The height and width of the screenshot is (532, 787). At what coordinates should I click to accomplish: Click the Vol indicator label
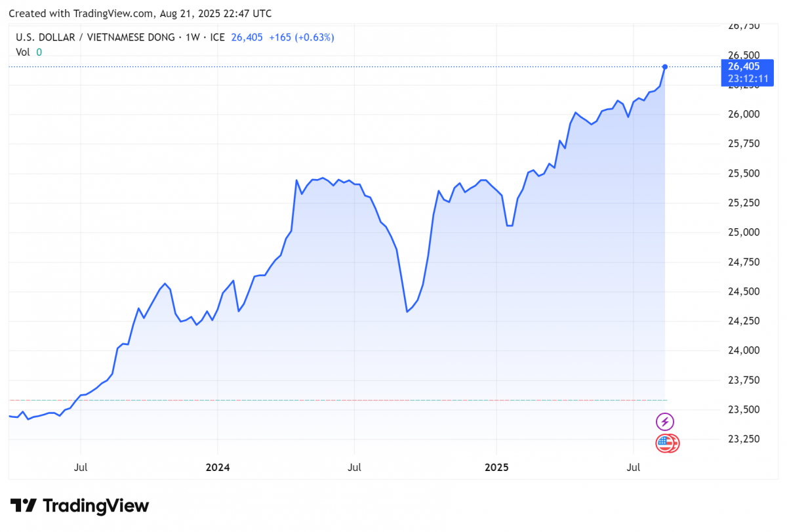point(22,52)
